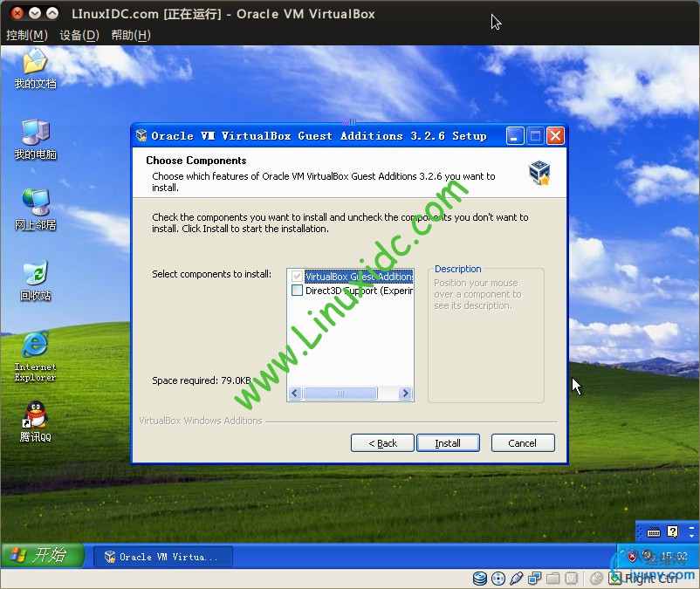Image resolution: width=700 pixels, height=589 pixels.
Task: Click the Install button
Action: pyautogui.click(x=449, y=443)
